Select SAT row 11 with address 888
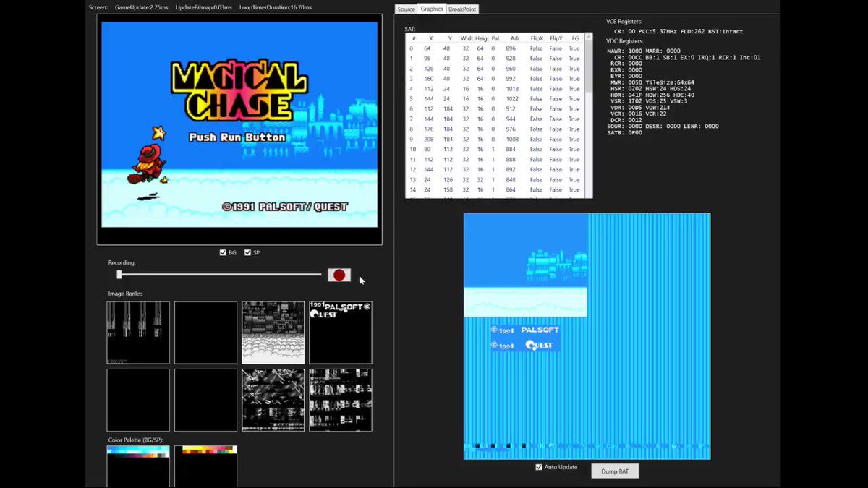The image size is (868, 488). 495,160
